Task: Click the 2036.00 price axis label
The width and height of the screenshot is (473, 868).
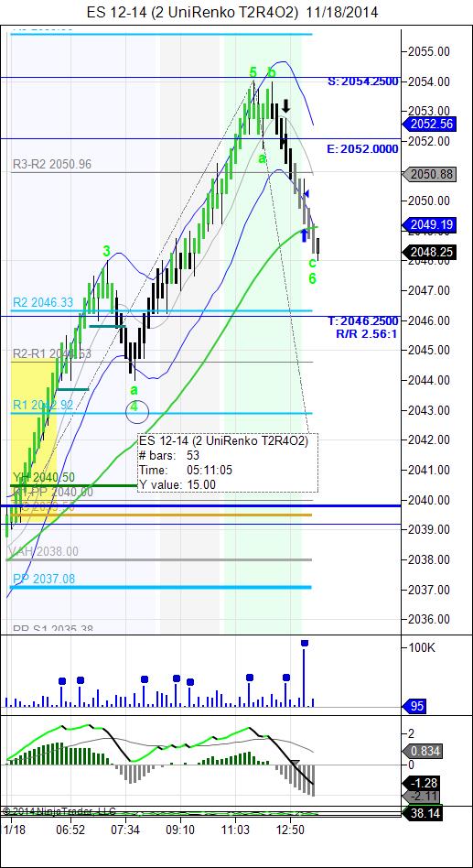Action: coord(427,619)
